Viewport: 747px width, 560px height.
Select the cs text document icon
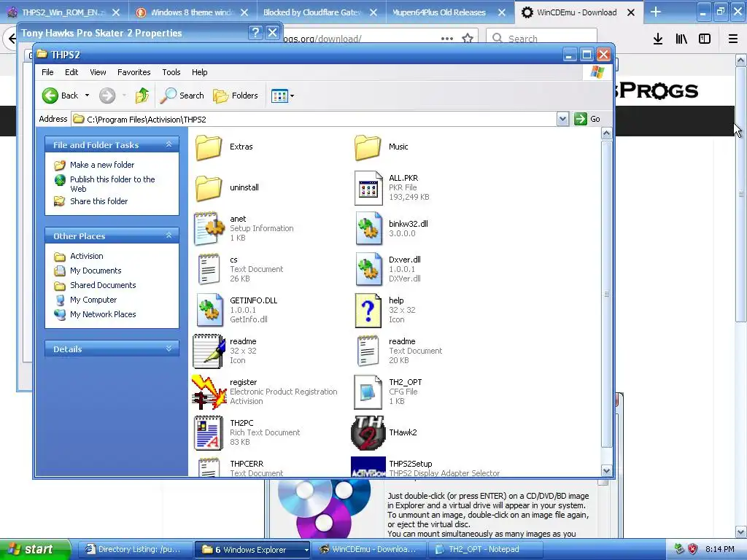209,270
